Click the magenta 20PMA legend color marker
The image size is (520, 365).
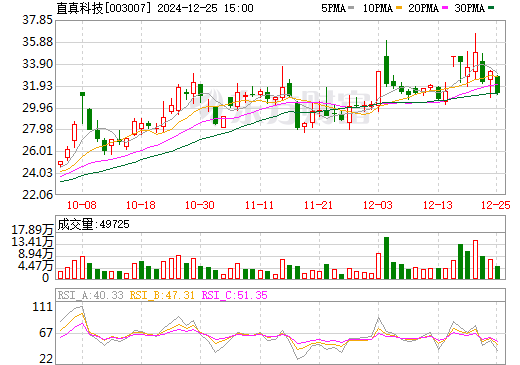pos(445,8)
